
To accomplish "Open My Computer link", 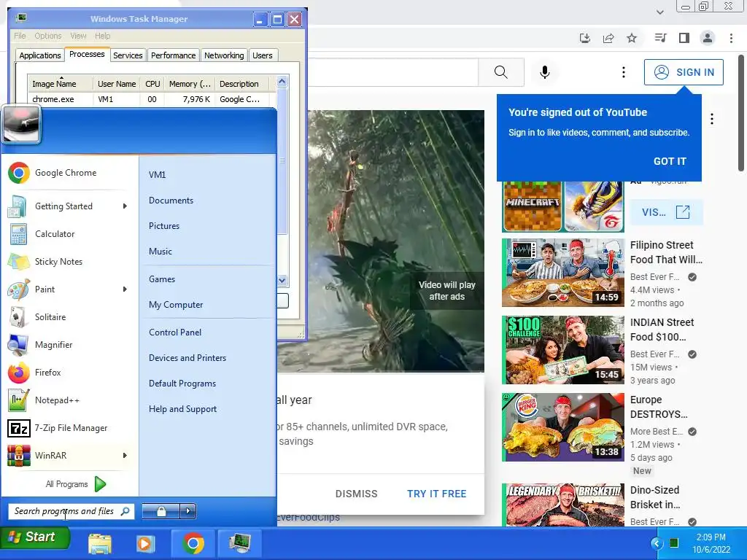I will click(x=176, y=305).
